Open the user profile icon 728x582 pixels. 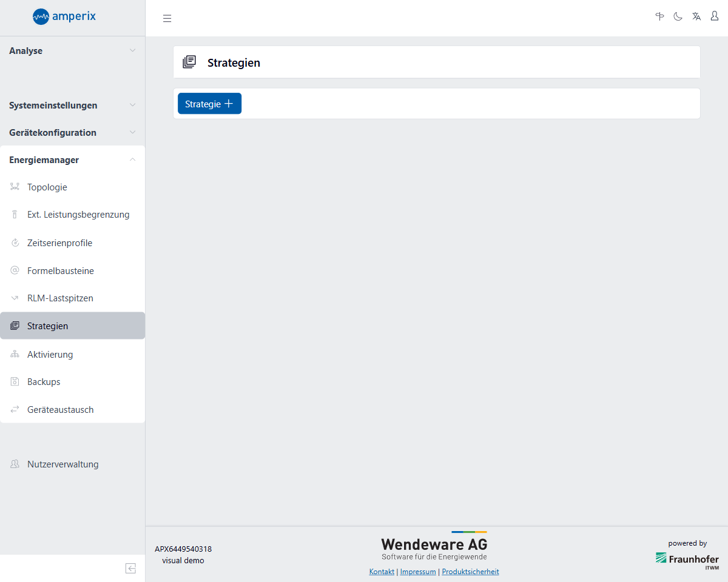click(x=715, y=16)
